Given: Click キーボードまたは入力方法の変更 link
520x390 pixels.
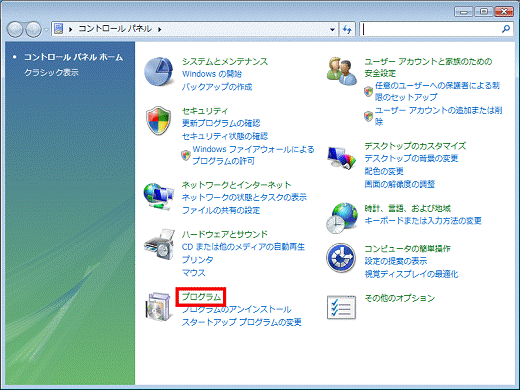Looking at the screenshot, I should [x=423, y=221].
